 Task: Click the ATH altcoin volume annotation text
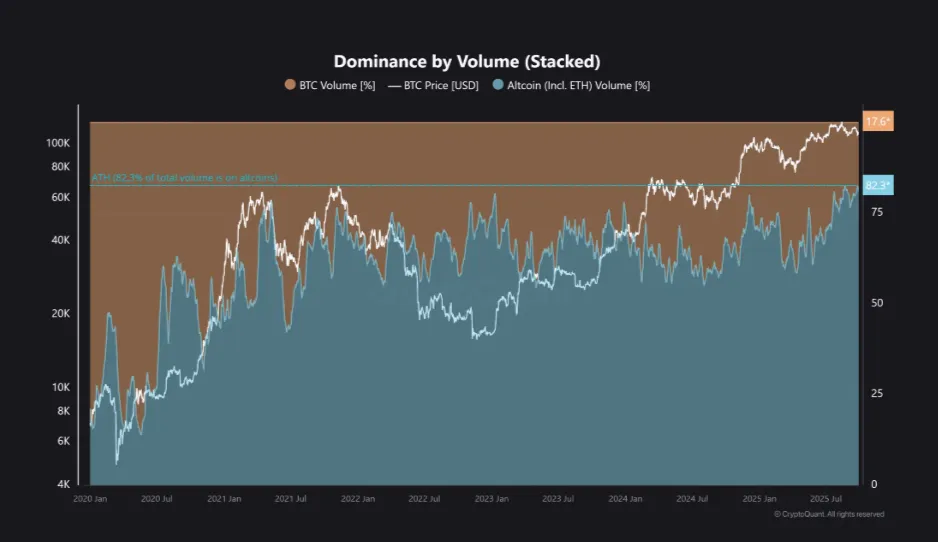point(184,178)
